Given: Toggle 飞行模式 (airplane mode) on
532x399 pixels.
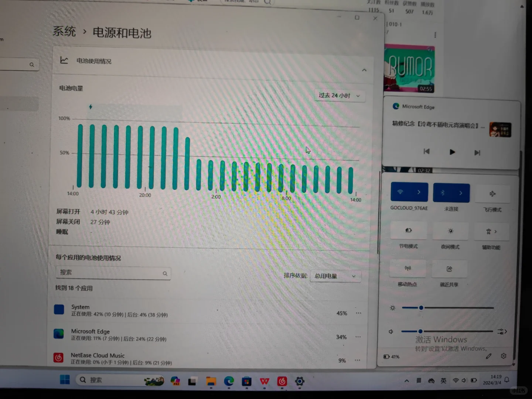Looking at the screenshot, I should click(x=492, y=193).
